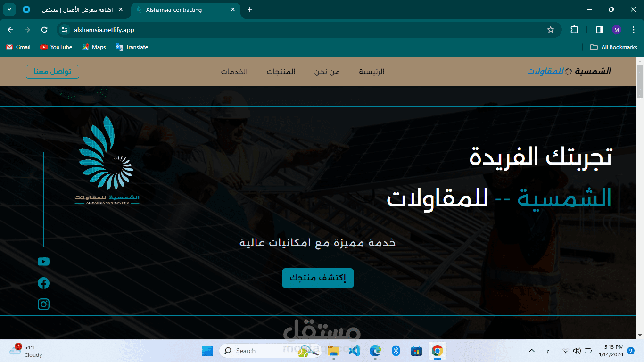Open the Maps bookmark

pos(94,47)
